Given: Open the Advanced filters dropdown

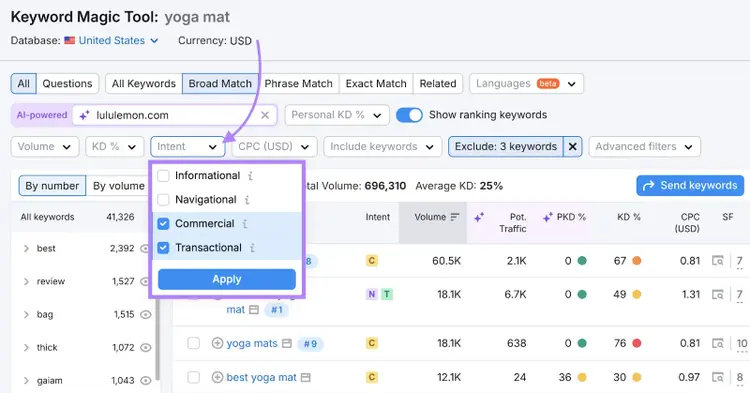Looking at the screenshot, I should click(645, 147).
